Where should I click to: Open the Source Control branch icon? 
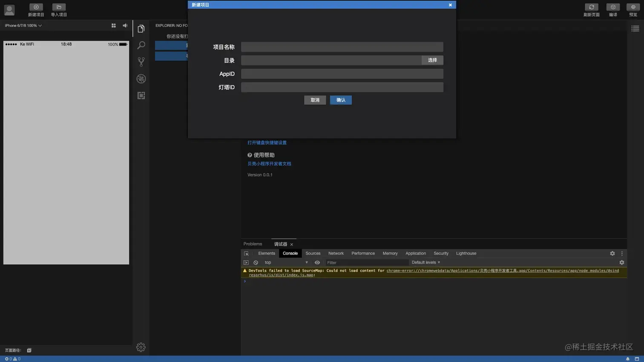(x=141, y=62)
